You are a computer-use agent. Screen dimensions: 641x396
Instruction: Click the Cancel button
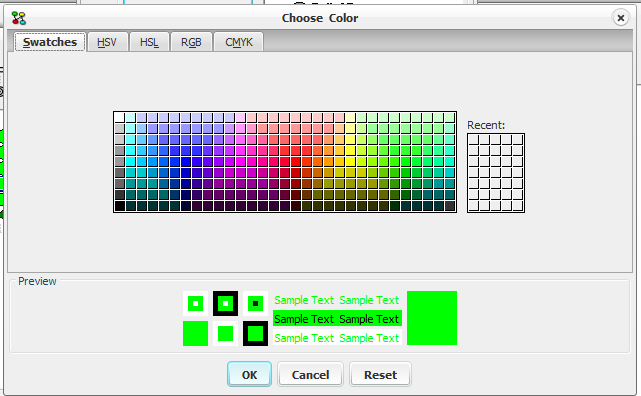(x=310, y=374)
